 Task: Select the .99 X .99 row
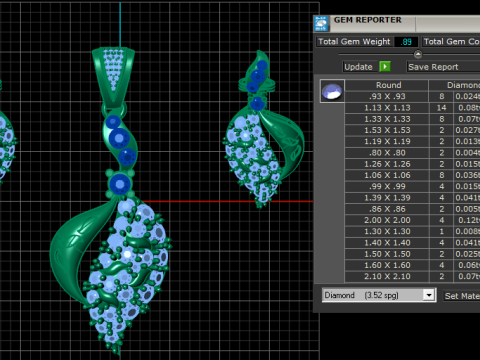412,186
